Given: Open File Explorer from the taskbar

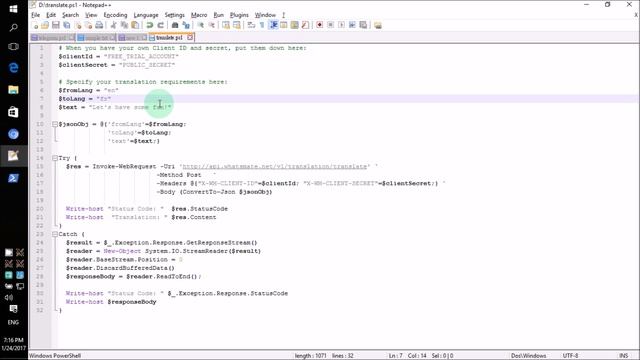Looking at the screenshot, I should [13, 90].
